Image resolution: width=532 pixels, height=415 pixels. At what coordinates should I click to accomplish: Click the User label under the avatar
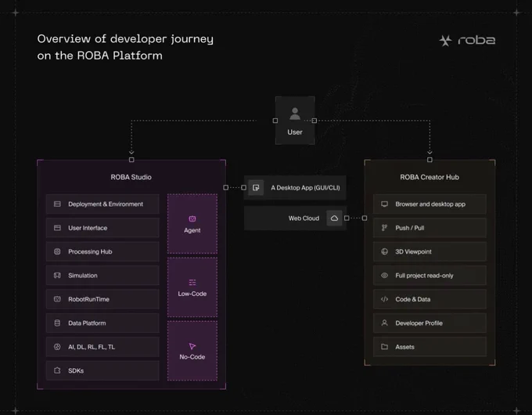pyautogui.click(x=295, y=132)
